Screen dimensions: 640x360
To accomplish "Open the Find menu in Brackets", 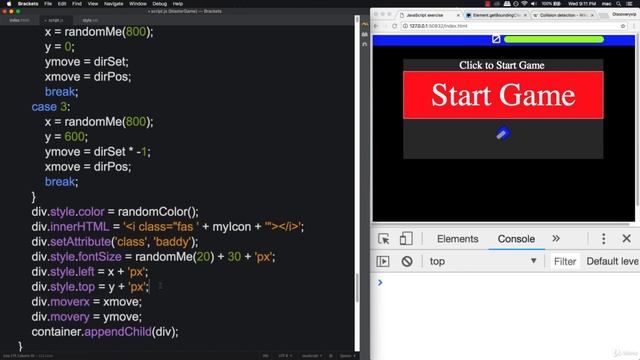I will pos(77,4).
